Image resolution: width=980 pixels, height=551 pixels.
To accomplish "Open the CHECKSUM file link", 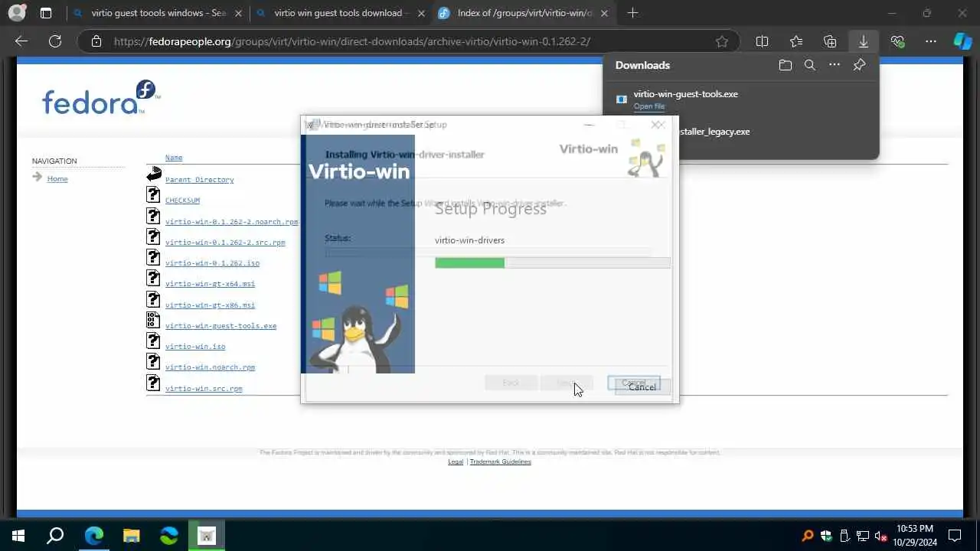I will (x=182, y=201).
